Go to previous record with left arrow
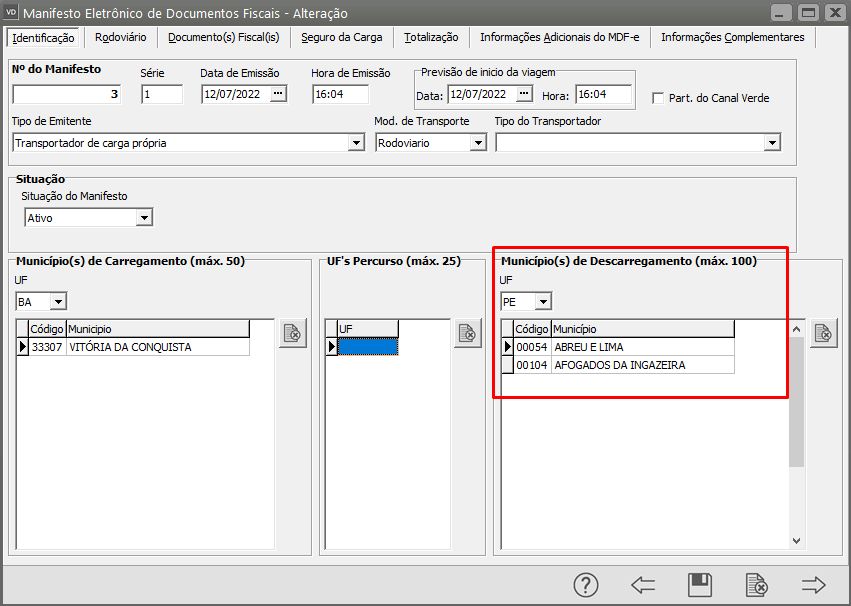The width and height of the screenshot is (851, 606). 643,585
